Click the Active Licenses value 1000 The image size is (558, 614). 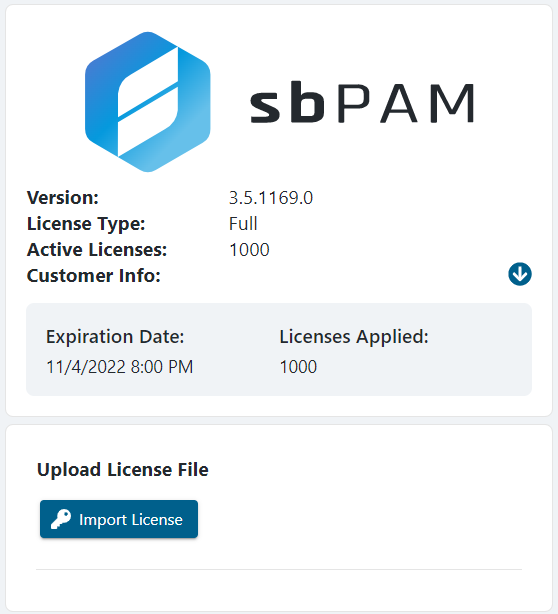tap(249, 250)
